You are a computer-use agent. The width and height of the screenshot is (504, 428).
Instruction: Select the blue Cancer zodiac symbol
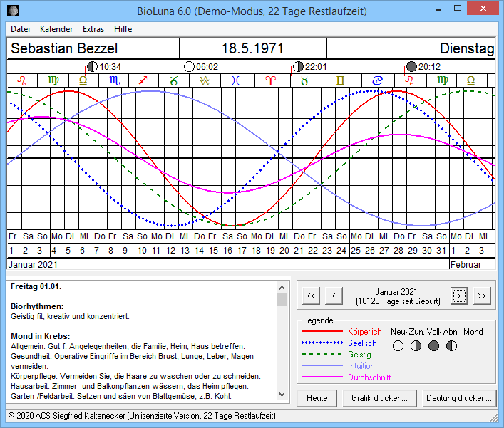click(377, 80)
